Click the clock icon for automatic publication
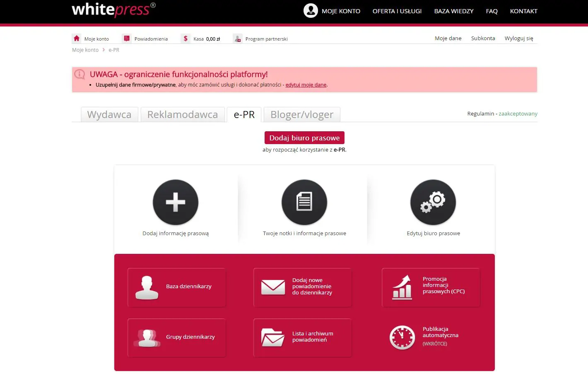 pos(402,337)
